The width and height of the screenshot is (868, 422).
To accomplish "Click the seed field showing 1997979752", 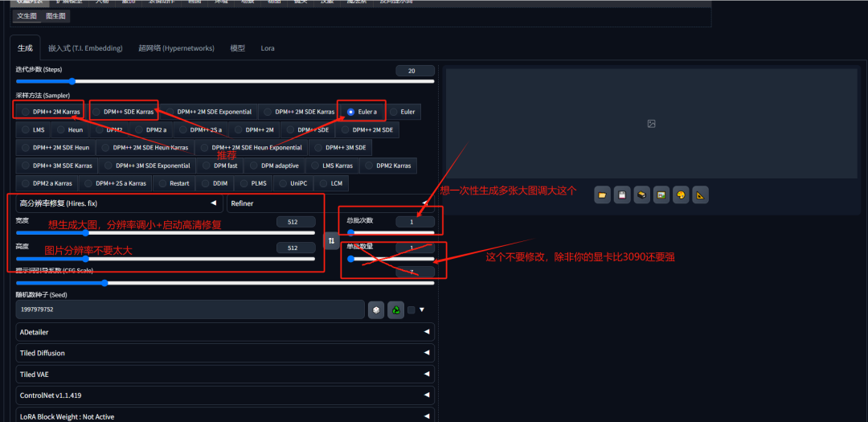I will [190, 309].
